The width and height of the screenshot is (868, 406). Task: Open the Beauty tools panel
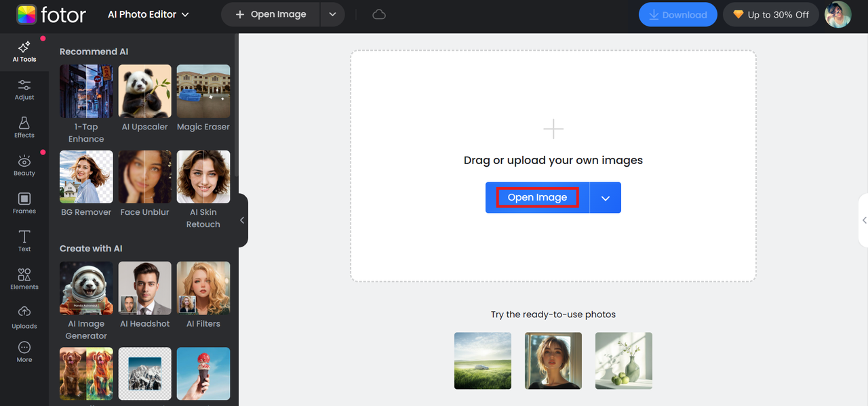(x=24, y=165)
